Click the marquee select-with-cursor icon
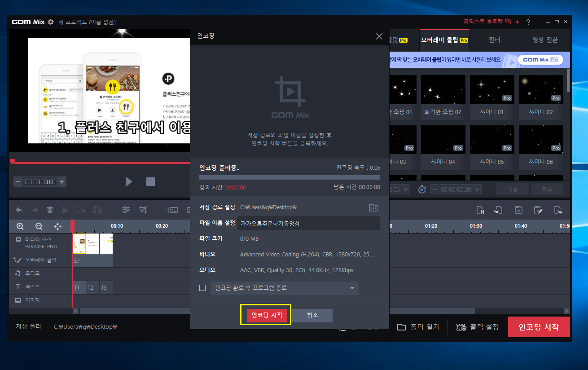 click(x=81, y=210)
